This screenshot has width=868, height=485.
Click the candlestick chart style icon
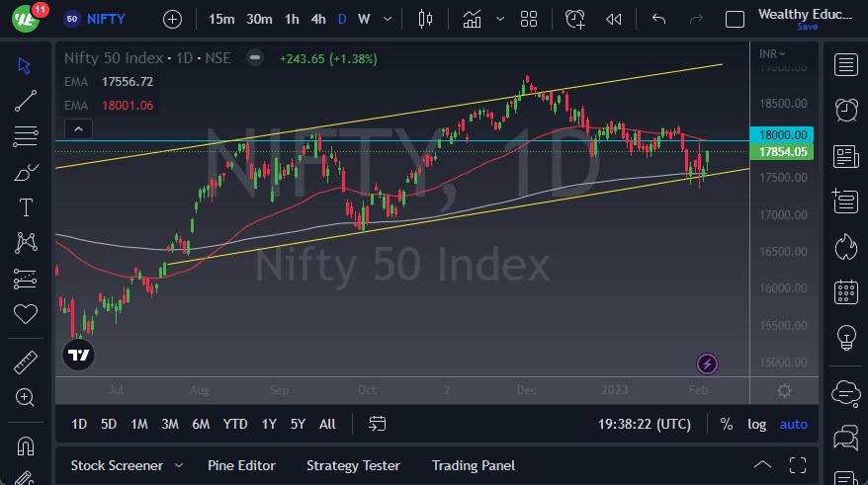[426, 19]
